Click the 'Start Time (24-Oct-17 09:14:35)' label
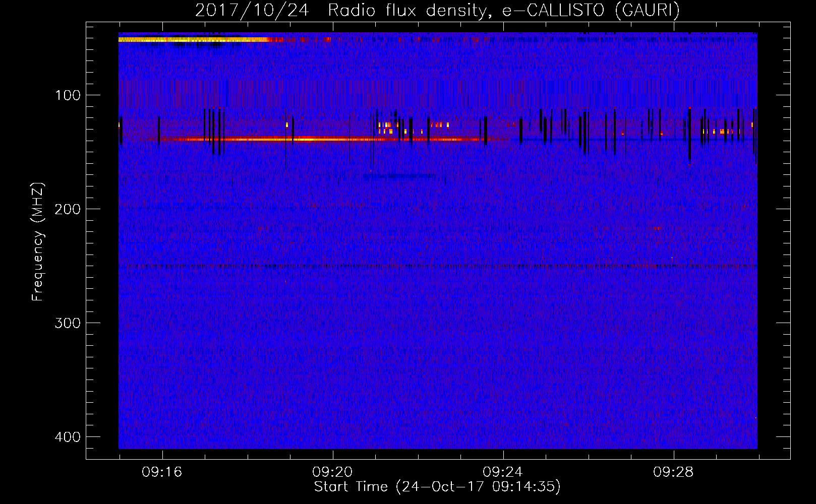816x504 pixels. coord(437,487)
